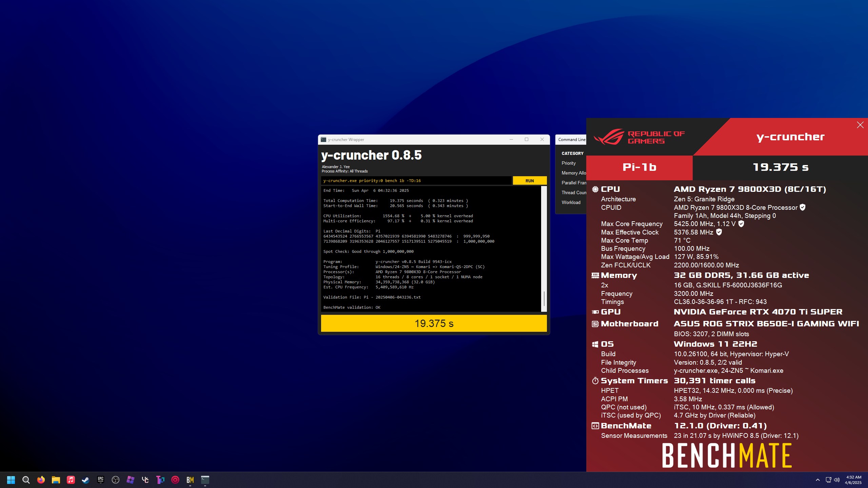Click the 19.375 s score in BenchMate panel
Image resolution: width=868 pixels, height=488 pixels.
click(781, 167)
